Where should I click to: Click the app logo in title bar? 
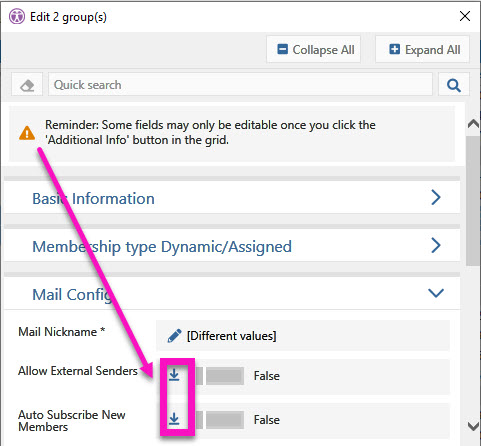[17, 16]
